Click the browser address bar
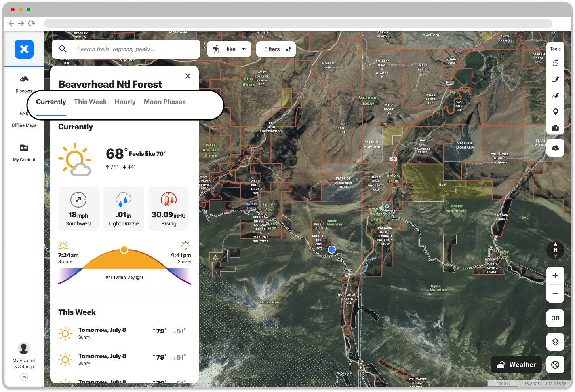 click(298, 23)
